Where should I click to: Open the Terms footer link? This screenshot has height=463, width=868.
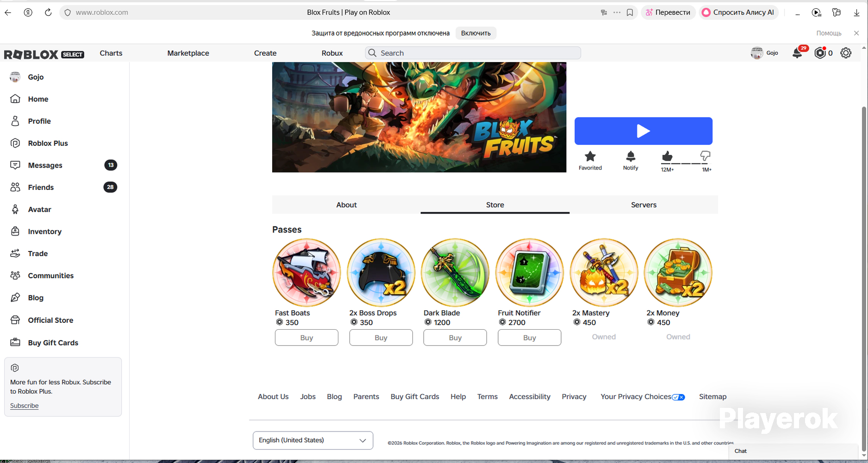(487, 397)
